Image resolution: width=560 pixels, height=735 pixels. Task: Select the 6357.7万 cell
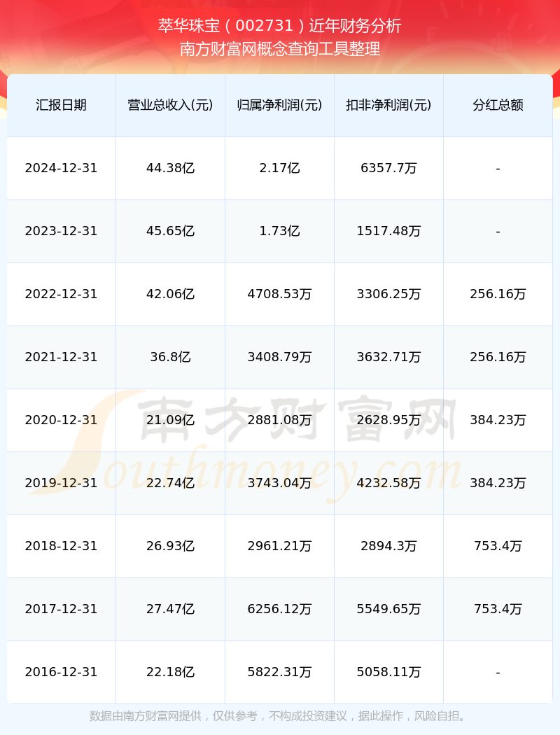click(389, 168)
